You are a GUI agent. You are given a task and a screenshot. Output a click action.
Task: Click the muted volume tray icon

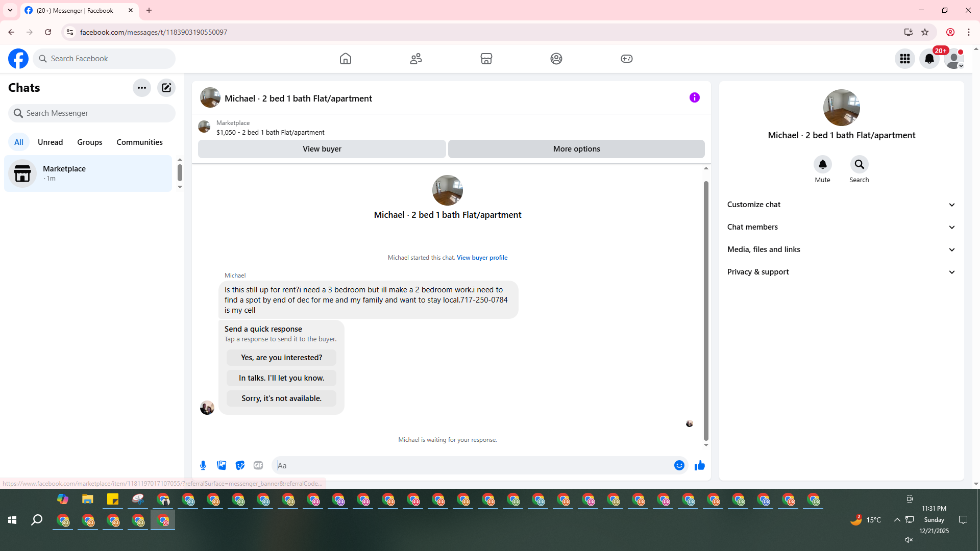tap(909, 540)
